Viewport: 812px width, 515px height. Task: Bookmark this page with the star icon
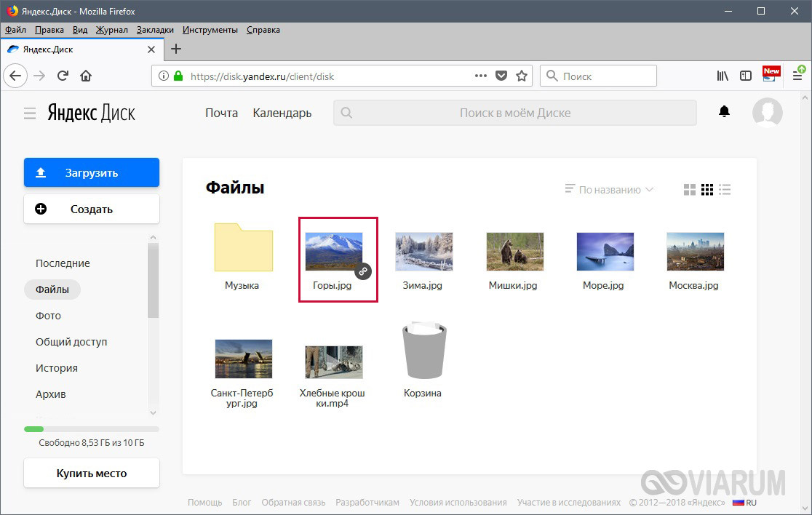pos(522,76)
